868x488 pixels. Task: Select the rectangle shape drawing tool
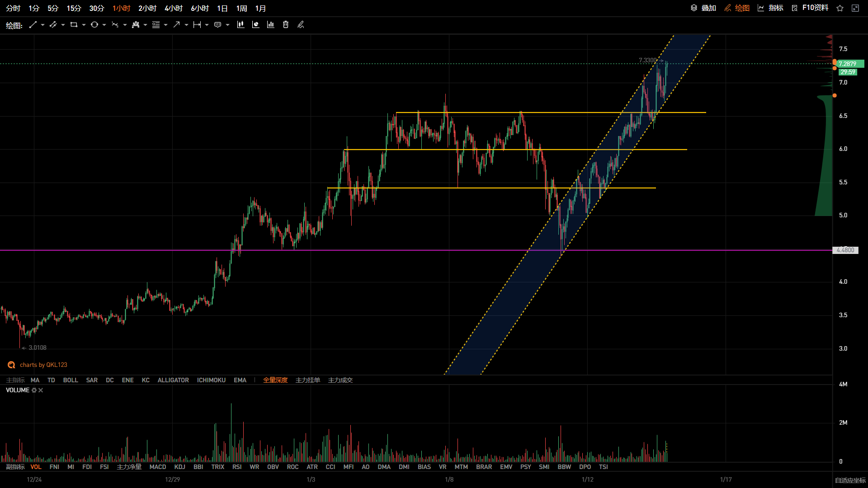(74, 25)
